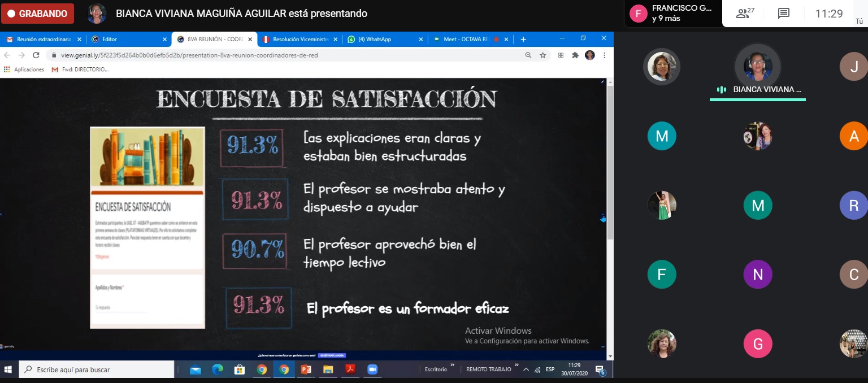Viewport: 868px width, 383px height.
Task: Open the Windows notification center icon
Action: click(x=600, y=369)
